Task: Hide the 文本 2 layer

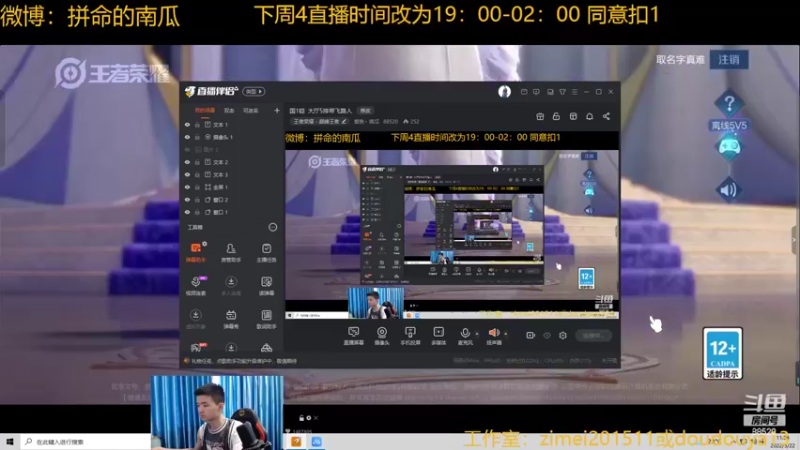Action: coord(187,162)
